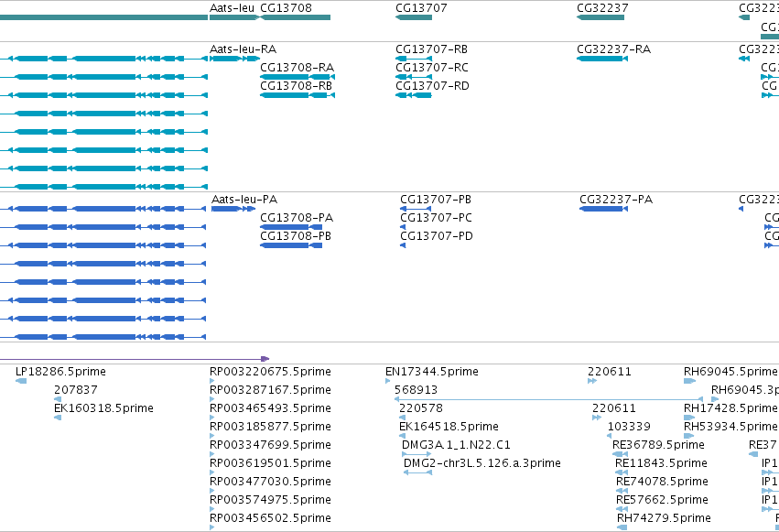779x532 pixels.
Task: Click the RP003347699.5prime EST label
Action: (x=270, y=445)
